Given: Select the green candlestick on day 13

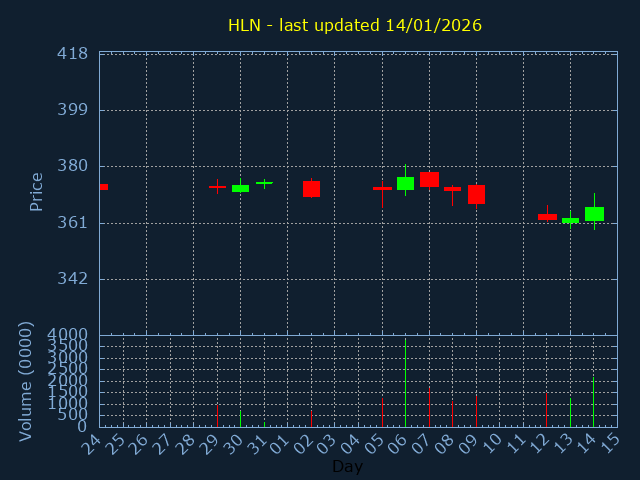Looking at the screenshot, I should [x=570, y=220].
